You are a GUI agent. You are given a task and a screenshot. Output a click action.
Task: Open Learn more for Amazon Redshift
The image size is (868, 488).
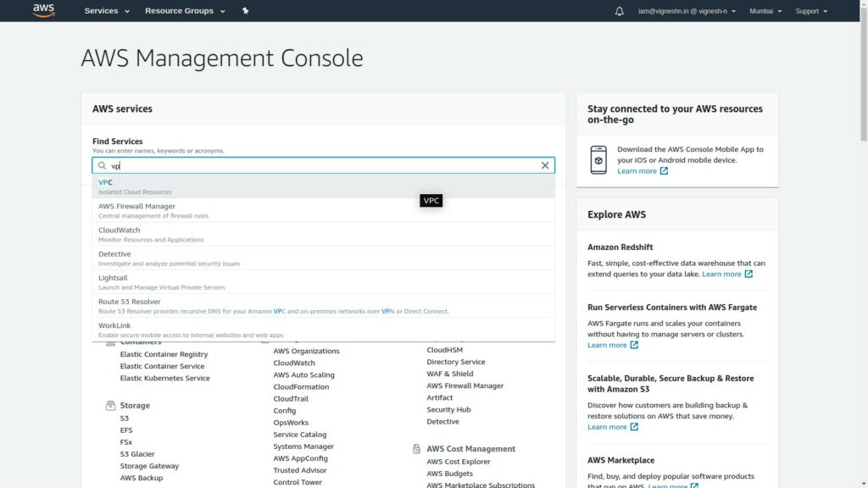point(726,274)
